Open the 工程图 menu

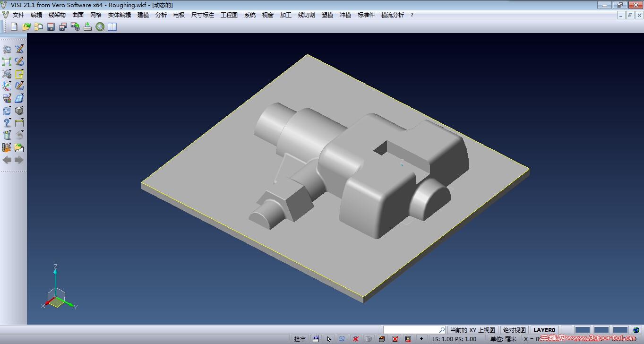[229, 15]
